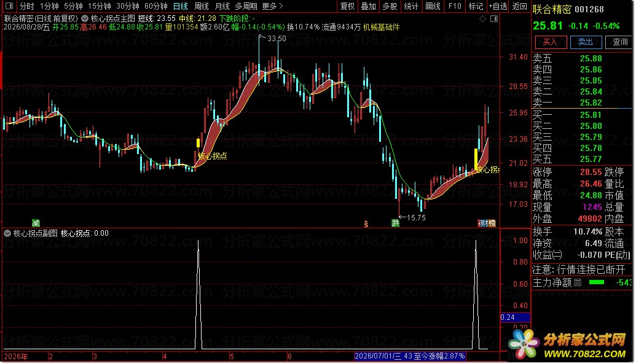Open the F10 company info
636x364 pixels.
pyautogui.click(x=455, y=6)
